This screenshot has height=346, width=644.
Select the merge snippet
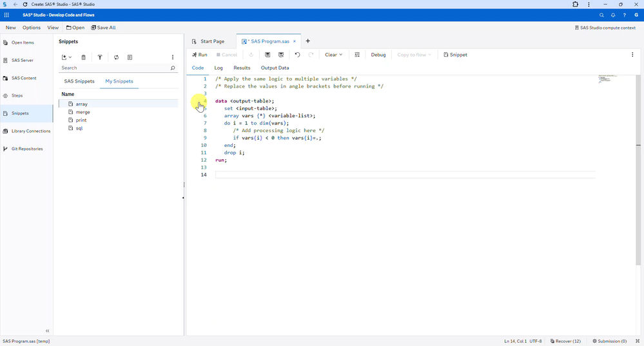click(118, 112)
